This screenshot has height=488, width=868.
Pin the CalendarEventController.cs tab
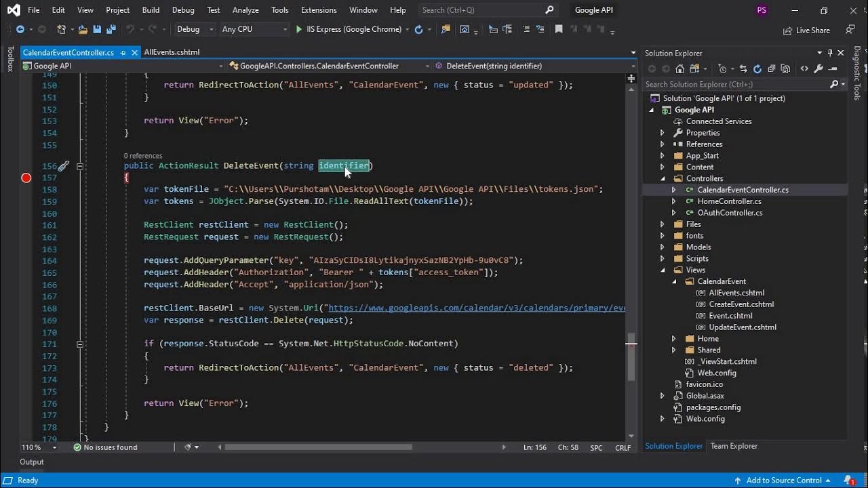(123, 52)
